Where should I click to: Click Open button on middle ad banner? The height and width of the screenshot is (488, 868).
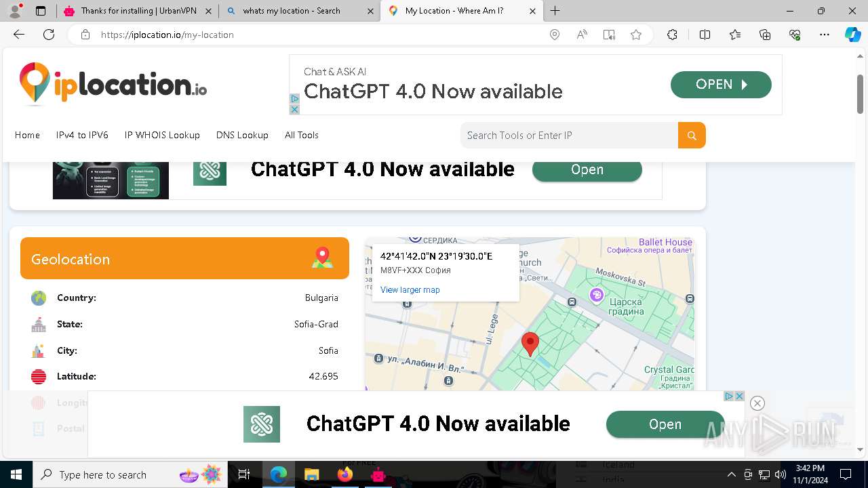point(587,170)
